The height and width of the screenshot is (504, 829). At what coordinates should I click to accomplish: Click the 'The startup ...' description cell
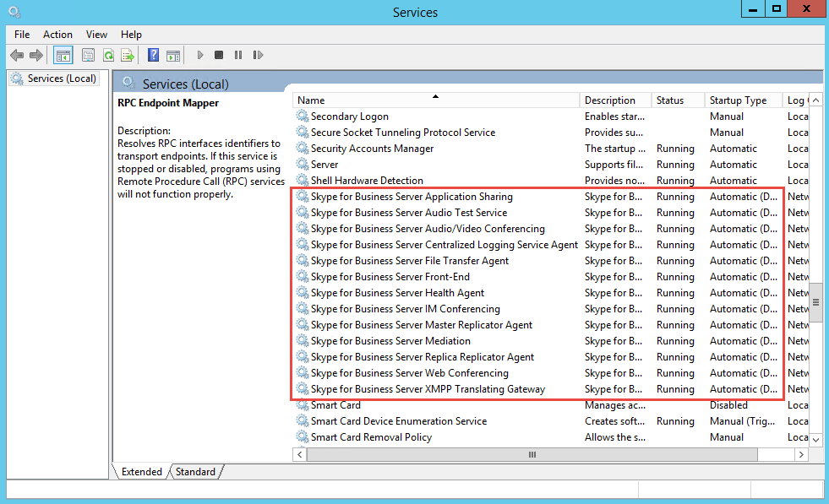tap(615, 149)
